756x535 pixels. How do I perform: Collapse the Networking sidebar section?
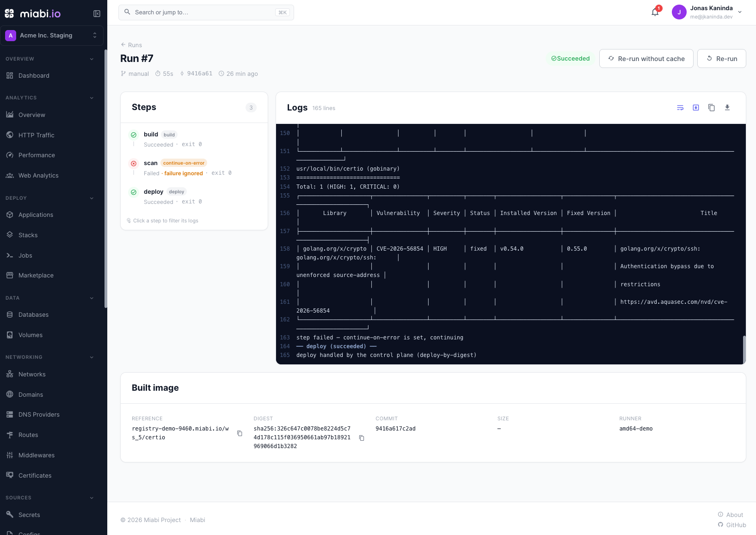[x=92, y=357]
